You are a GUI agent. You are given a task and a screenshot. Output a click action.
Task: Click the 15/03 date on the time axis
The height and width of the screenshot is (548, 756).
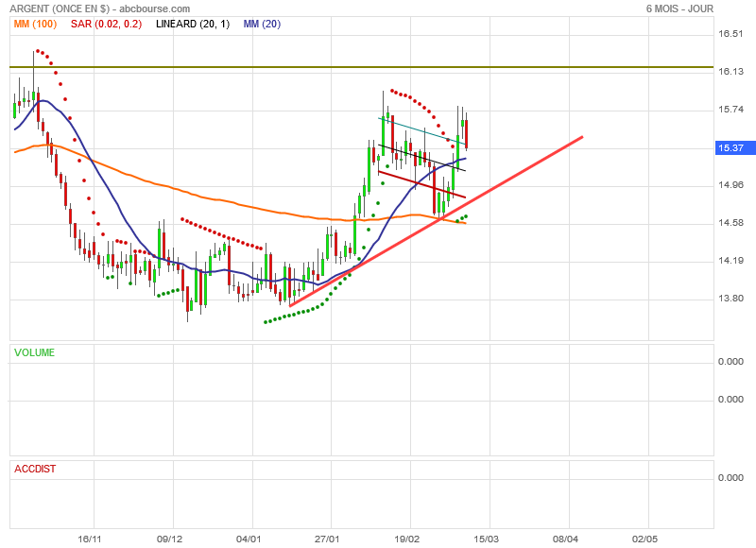[486, 539]
